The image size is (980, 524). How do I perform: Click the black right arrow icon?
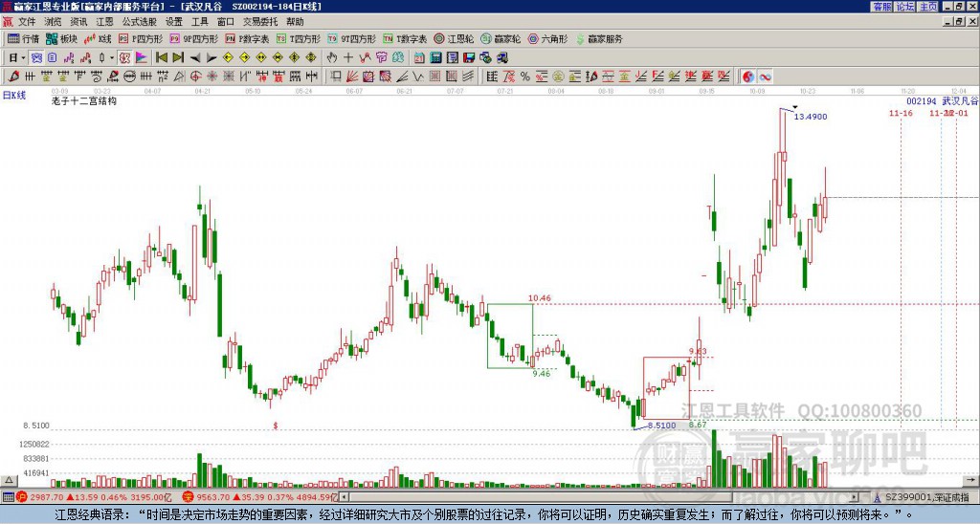[212, 57]
